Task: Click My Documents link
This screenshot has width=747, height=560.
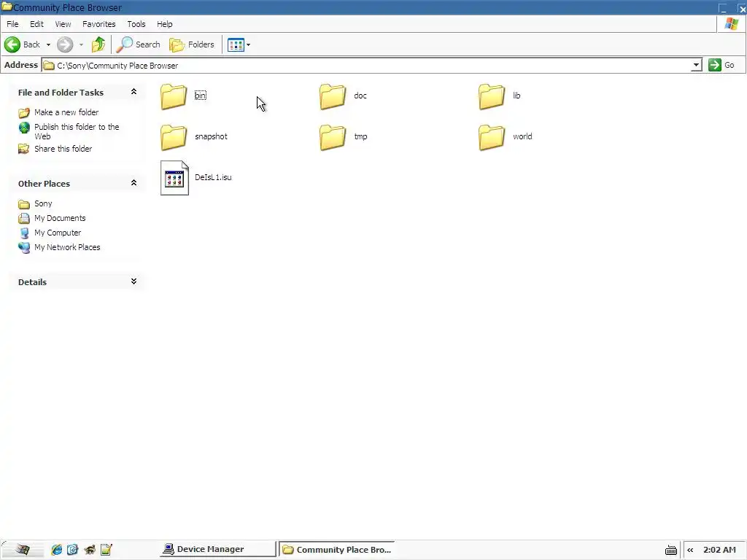Action: pyautogui.click(x=60, y=218)
